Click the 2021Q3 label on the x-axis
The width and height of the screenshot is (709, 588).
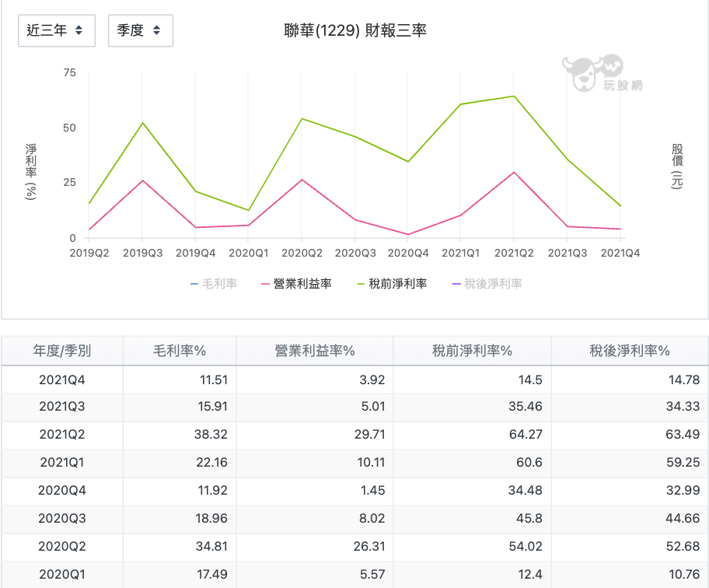567,253
